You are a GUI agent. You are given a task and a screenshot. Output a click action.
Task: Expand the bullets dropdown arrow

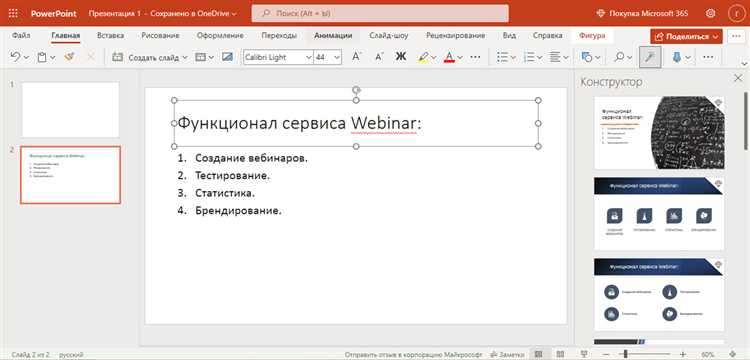point(513,57)
